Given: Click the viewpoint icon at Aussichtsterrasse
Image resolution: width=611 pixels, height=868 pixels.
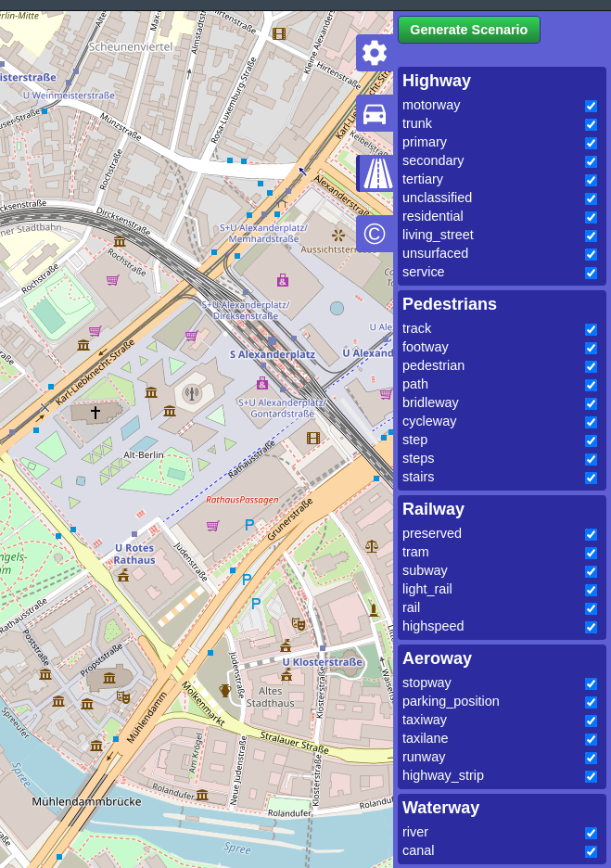Looking at the screenshot, I should point(338,236).
